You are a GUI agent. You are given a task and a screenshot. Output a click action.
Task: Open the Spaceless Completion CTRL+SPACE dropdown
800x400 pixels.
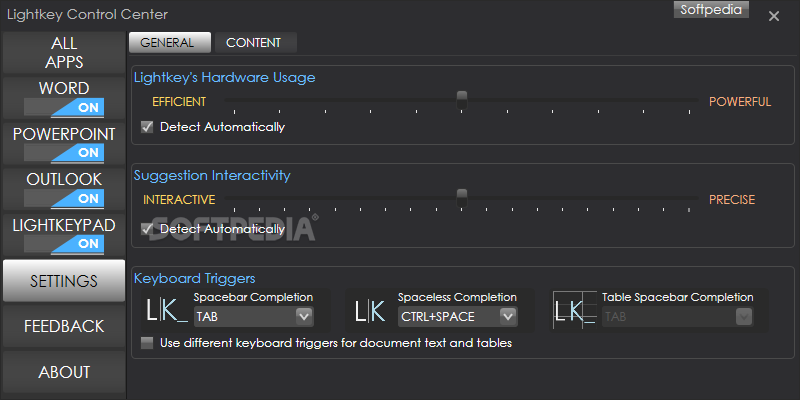tap(458, 317)
